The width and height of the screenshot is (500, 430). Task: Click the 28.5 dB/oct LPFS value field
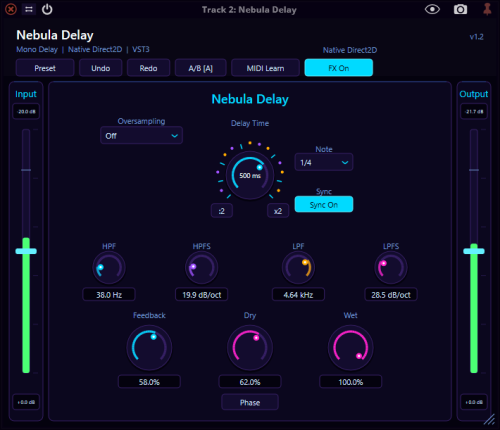391,295
